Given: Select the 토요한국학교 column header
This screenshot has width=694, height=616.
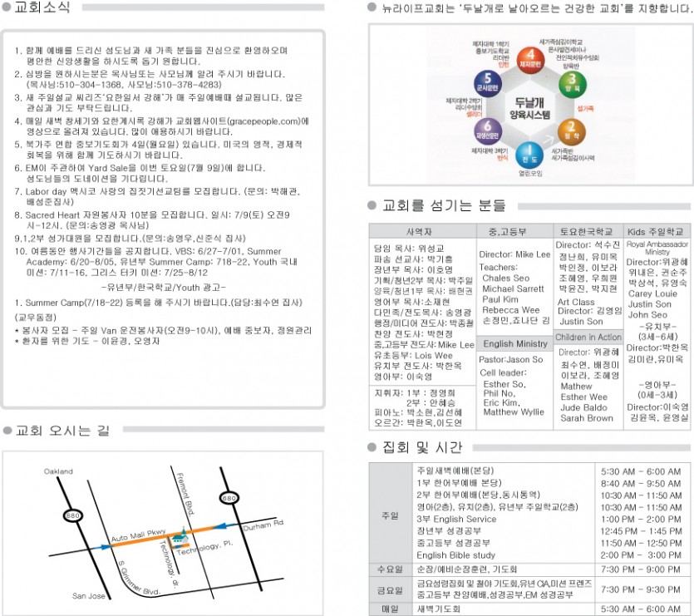Looking at the screenshot, I should tap(587, 231).
